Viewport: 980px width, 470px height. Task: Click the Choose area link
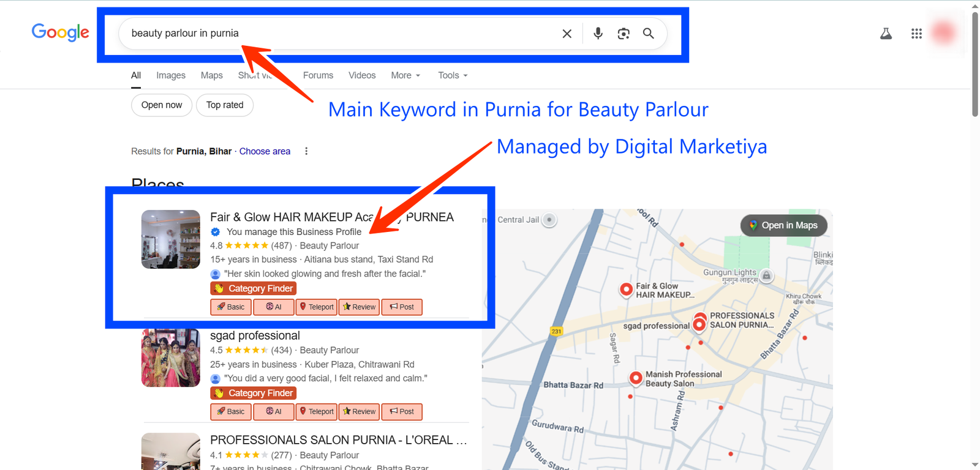point(265,151)
